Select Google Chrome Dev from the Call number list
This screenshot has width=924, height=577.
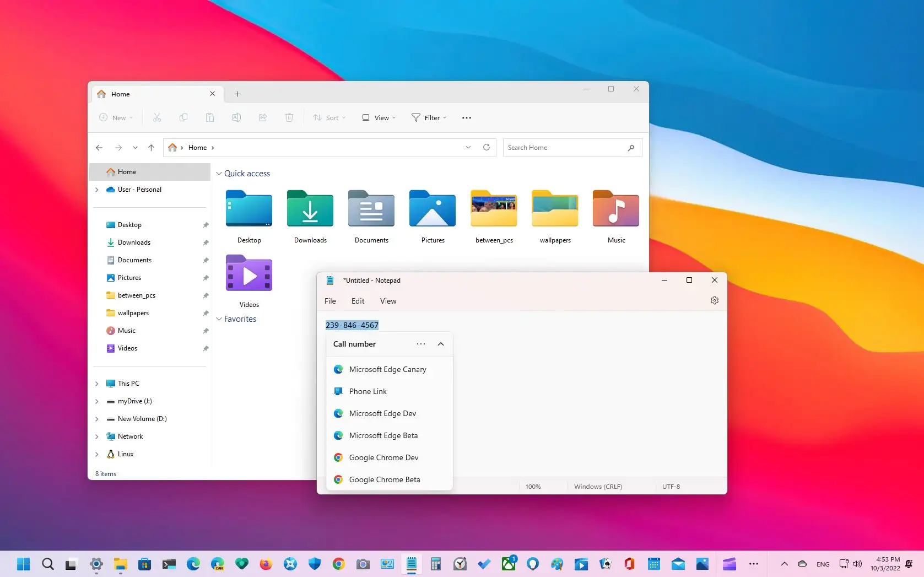coord(383,457)
